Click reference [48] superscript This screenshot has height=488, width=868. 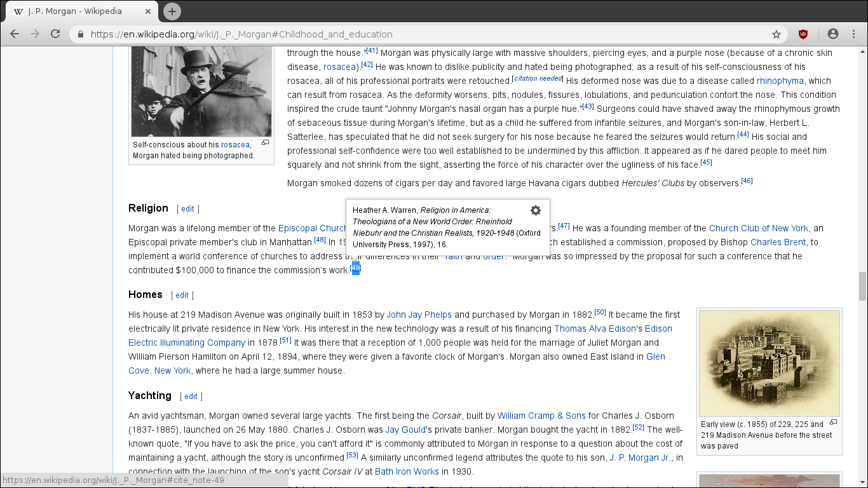pos(320,240)
